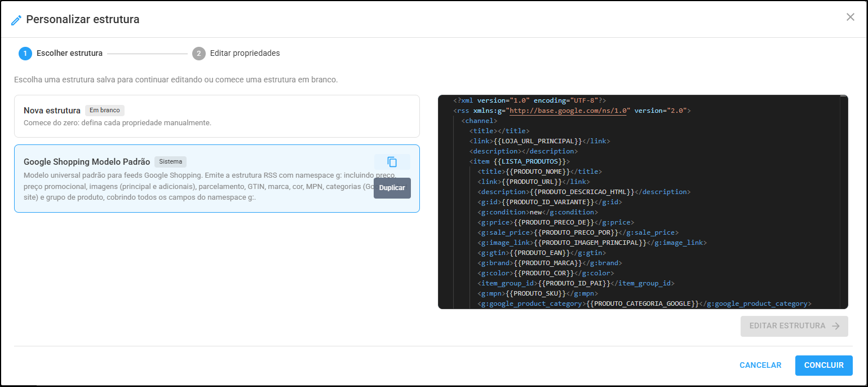Select the Google Shopping Modelo Padrão card
The height and width of the screenshot is (387, 868).
click(x=217, y=178)
